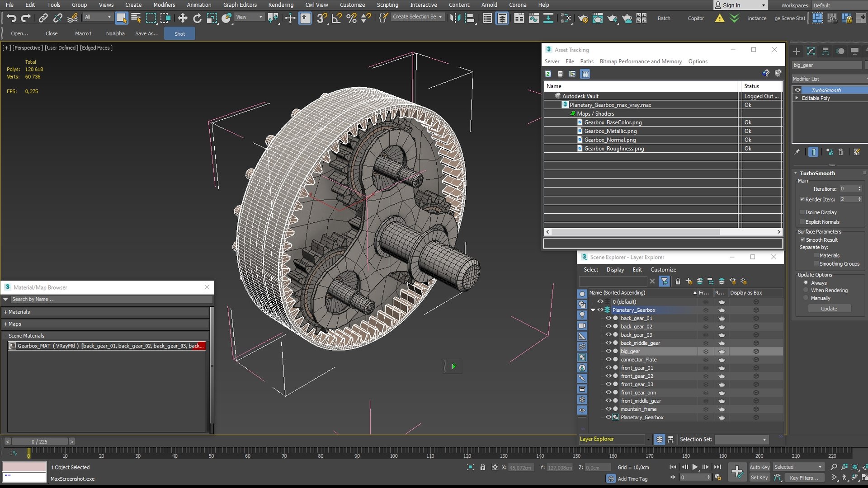
Task: Switch to the Create command panel
Action: (797, 51)
